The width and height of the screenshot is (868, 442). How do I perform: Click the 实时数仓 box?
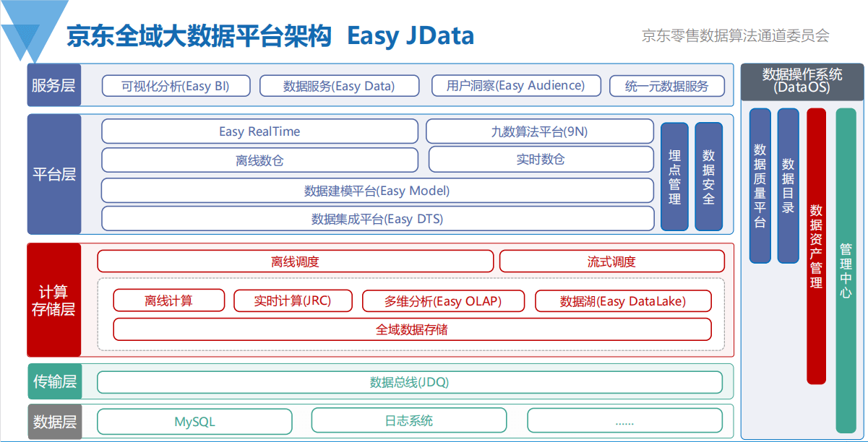pyautogui.click(x=541, y=160)
